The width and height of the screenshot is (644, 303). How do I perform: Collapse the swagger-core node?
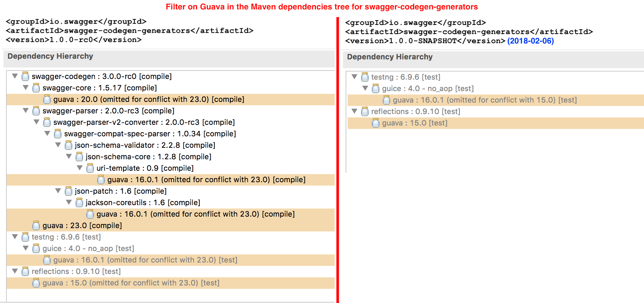tap(26, 87)
